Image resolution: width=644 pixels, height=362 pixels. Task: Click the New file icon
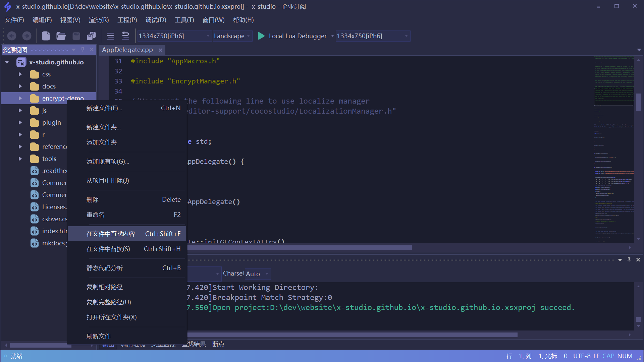pyautogui.click(x=45, y=36)
